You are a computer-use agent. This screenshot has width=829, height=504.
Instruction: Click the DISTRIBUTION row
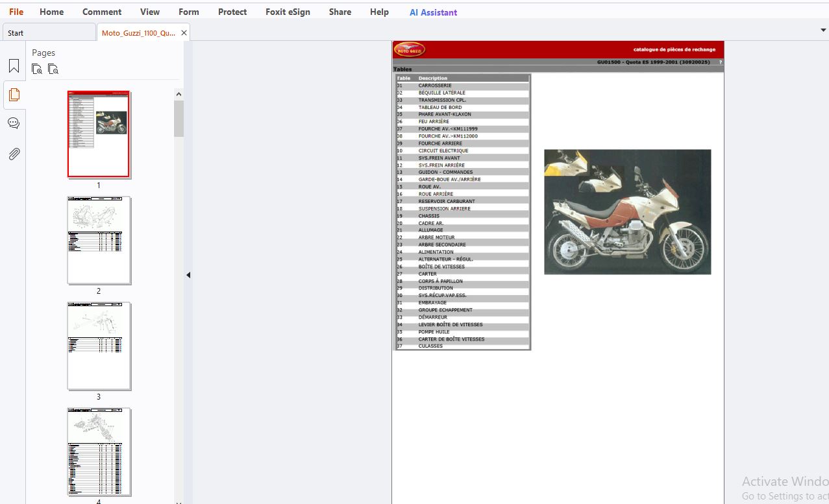click(463, 288)
